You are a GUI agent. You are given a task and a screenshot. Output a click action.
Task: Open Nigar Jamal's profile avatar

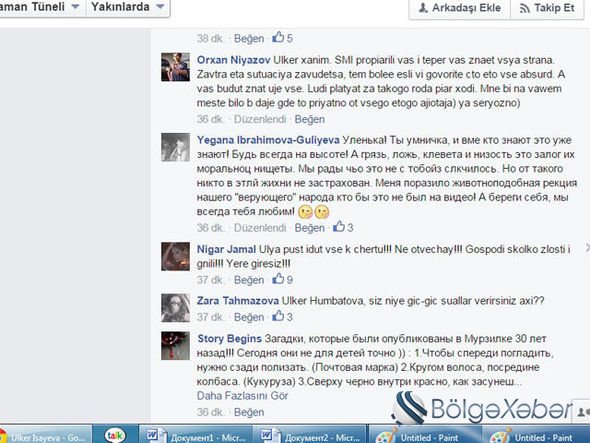pyautogui.click(x=176, y=256)
